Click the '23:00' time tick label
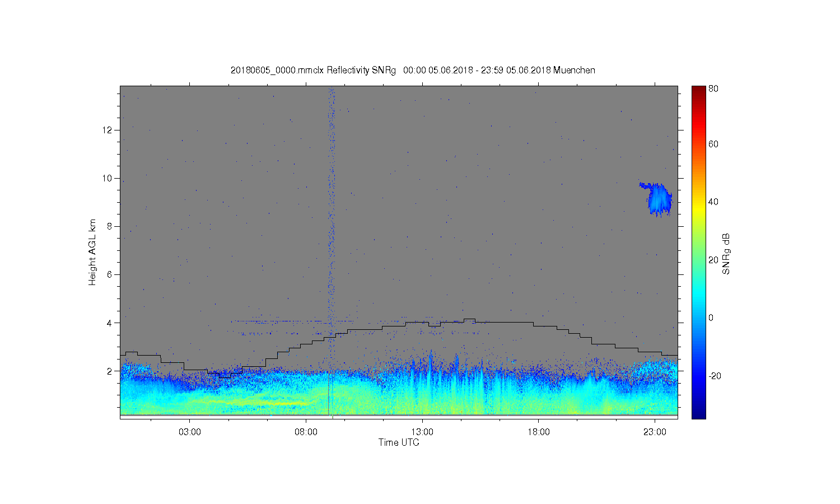 655,432
